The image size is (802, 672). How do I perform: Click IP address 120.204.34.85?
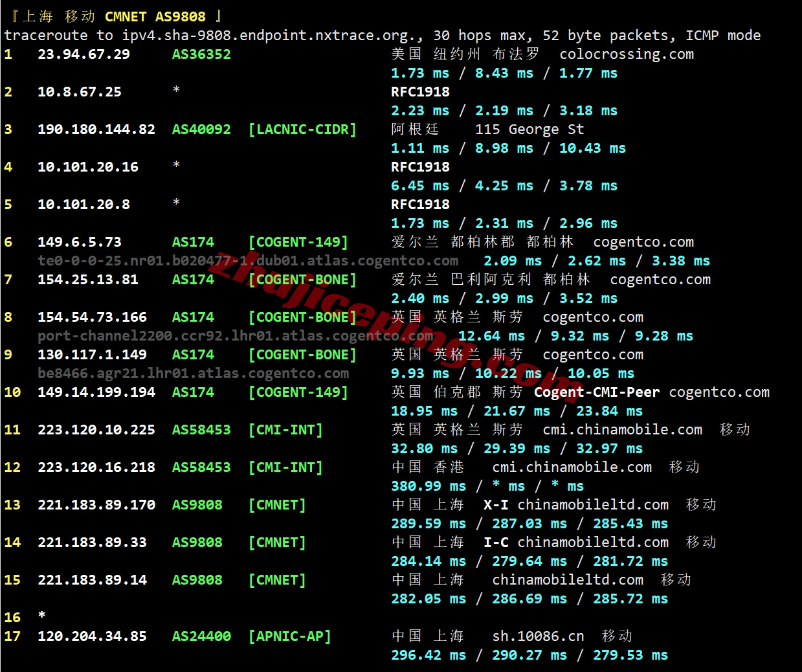[92, 636]
